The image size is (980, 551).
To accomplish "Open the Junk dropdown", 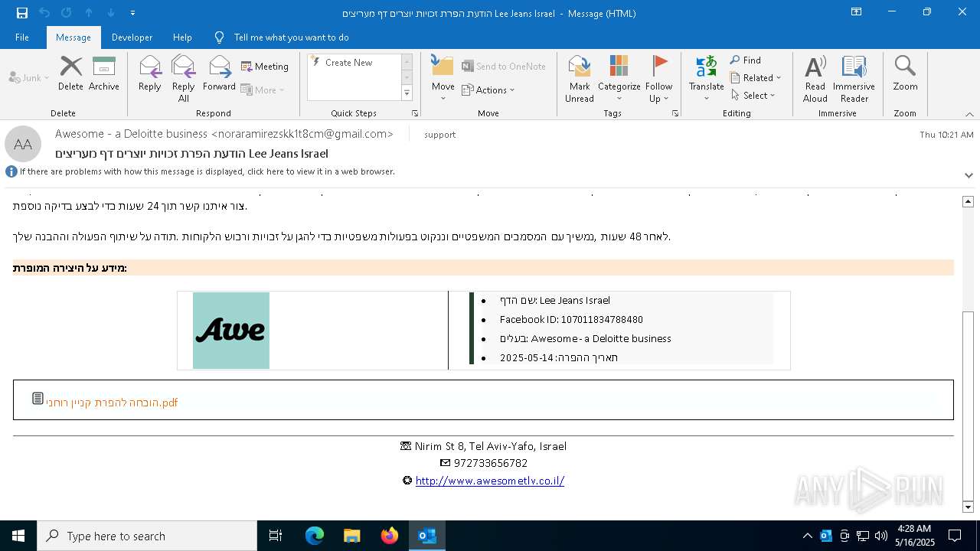I will click(29, 77).
